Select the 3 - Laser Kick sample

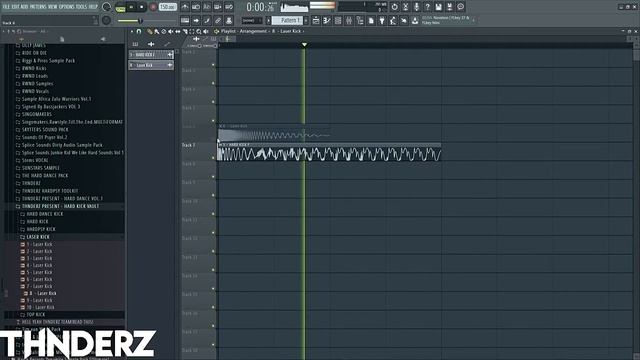[39, 258]
